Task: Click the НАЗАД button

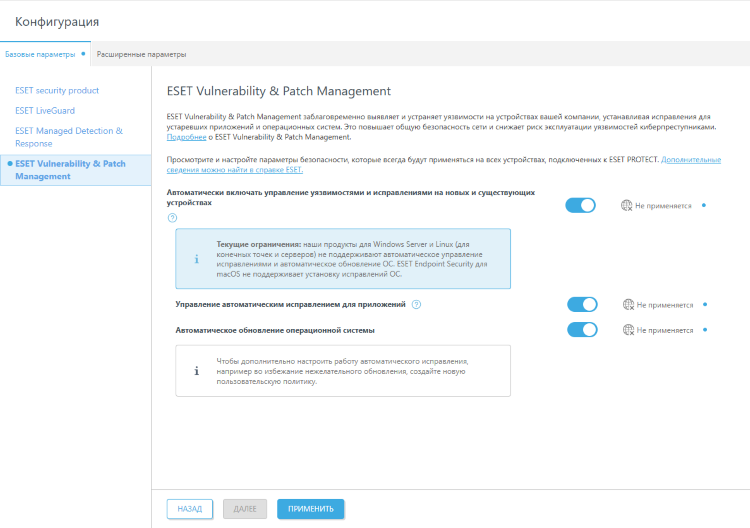Action: (190, 509)
